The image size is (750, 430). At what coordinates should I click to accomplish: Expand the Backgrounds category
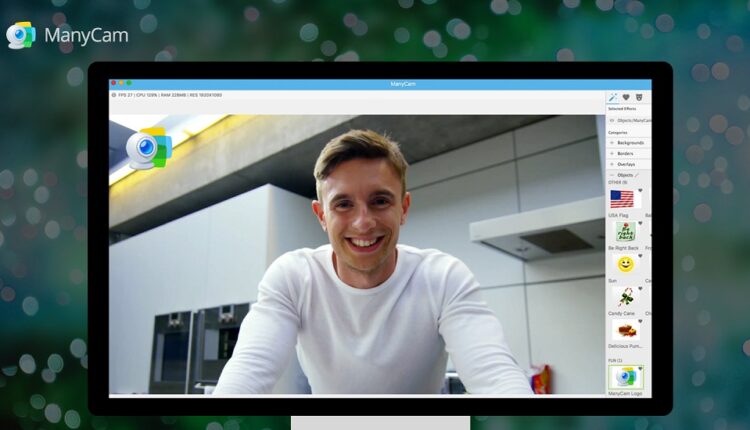(629, 143)
